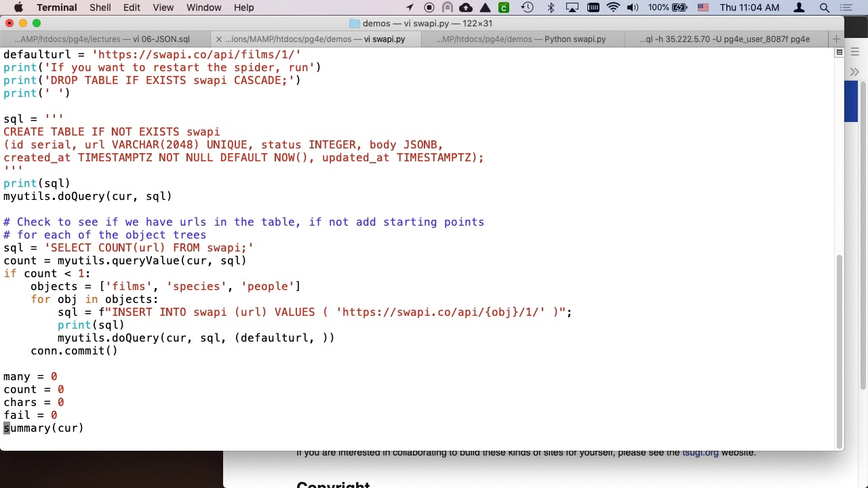Screen dimensions: 868x488
Task: Open the Shell menu
Action: click(100, 7)
